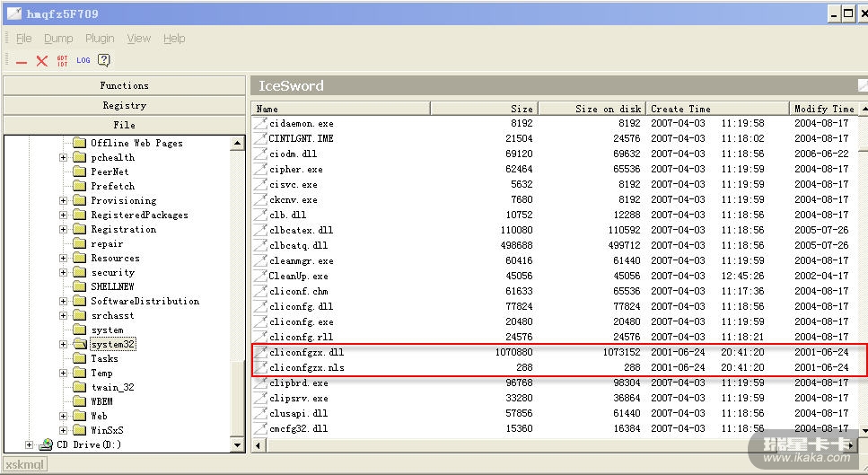868x475 pixels.
Task: Click the red X toolbar icon
Action: click(x=41, y=61)
